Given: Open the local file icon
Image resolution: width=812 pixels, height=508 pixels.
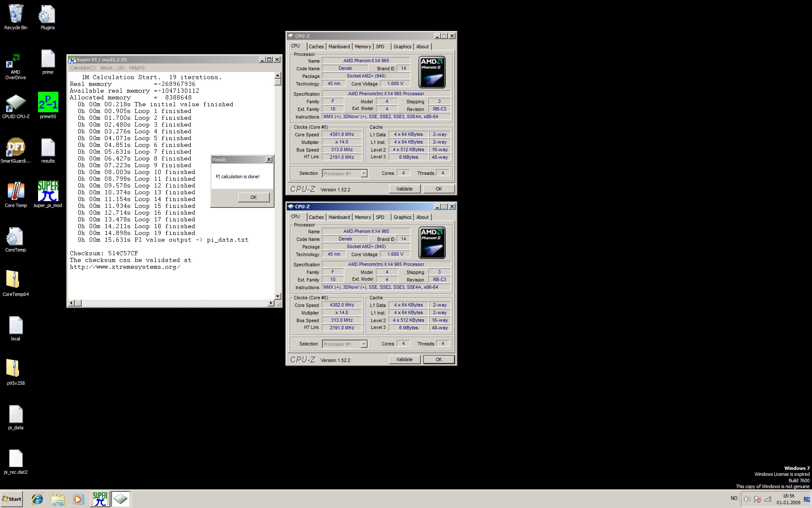Looking at the screenshot, I should 16,329.
